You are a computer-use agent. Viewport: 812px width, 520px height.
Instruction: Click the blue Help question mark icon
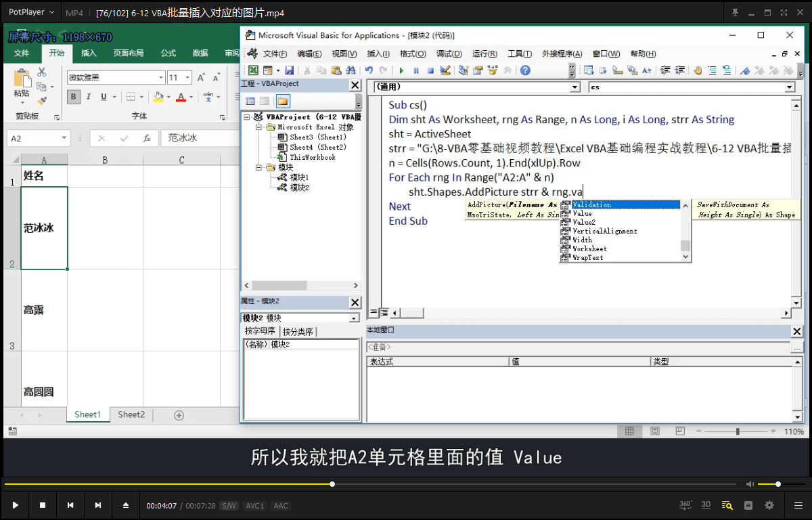[x=525, y=70]
